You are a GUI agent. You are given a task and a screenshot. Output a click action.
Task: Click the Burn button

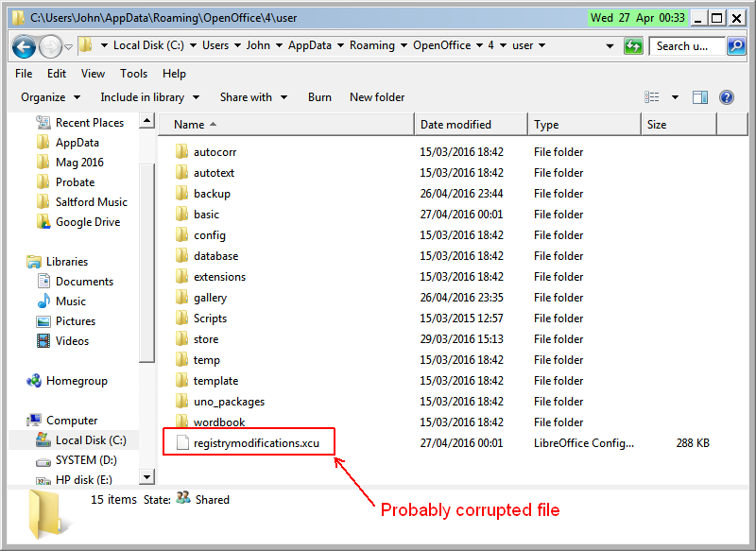(x=319, y=97)
